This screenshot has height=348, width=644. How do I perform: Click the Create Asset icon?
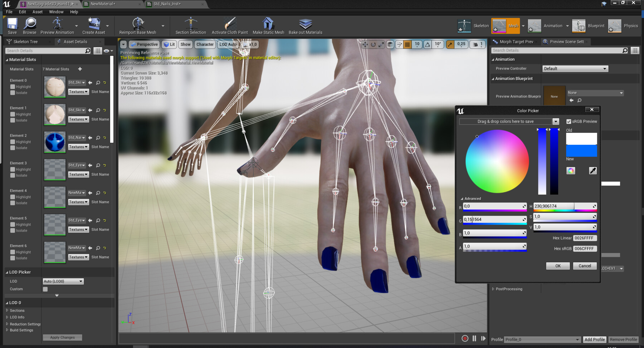coord(94,23)
